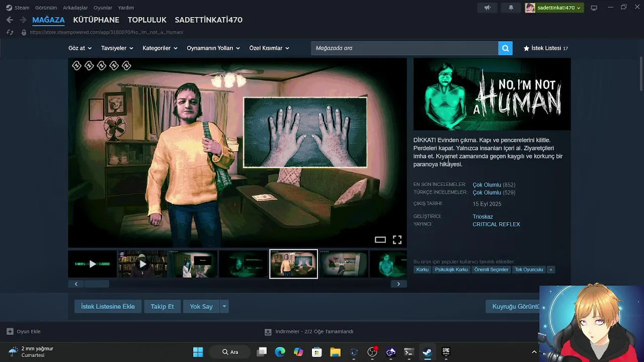Image resolution: width=644 pixels, height=362 pixels.
Task: Open the Arkadaşlar menu
Action: click(75, 8)
